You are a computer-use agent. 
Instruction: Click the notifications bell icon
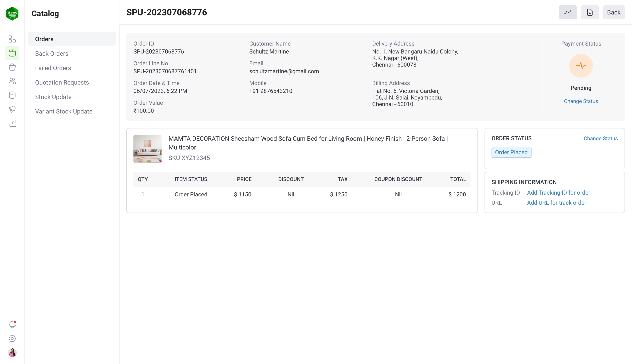tap(12, 324)
